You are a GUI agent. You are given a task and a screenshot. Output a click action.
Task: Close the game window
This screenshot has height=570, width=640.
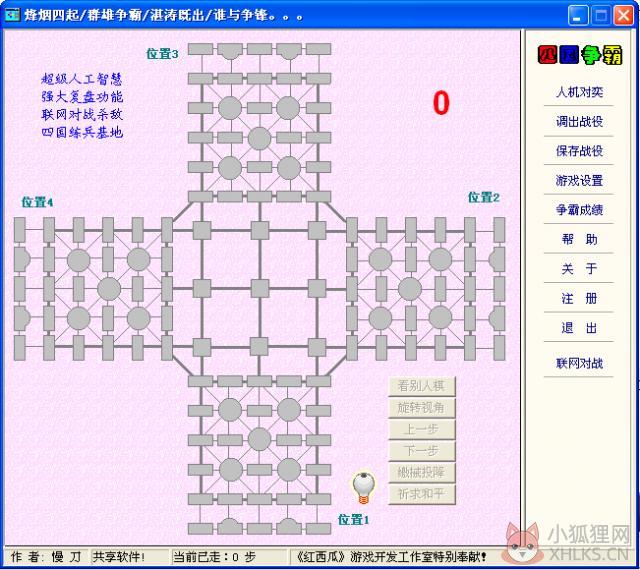623,16
